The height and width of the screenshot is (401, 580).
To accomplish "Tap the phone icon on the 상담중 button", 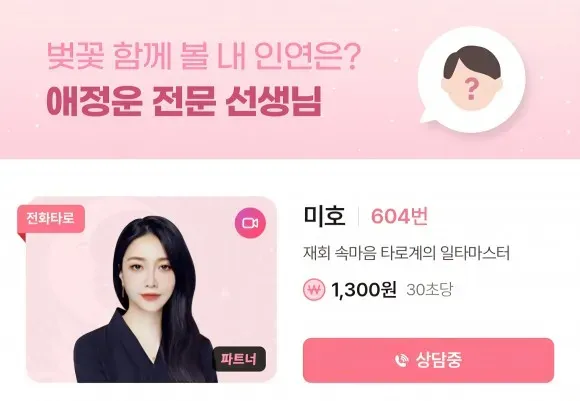I will click(x=401, y=360).
